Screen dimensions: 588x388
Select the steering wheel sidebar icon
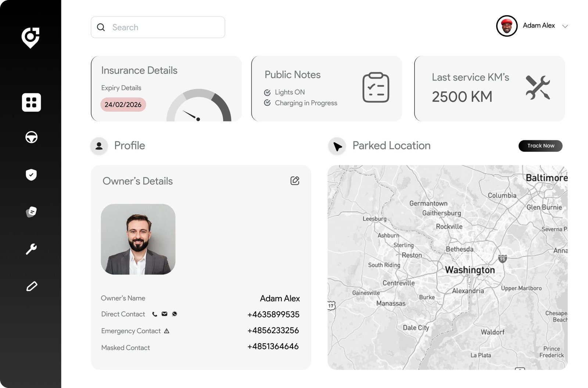(x=31, y=137)
